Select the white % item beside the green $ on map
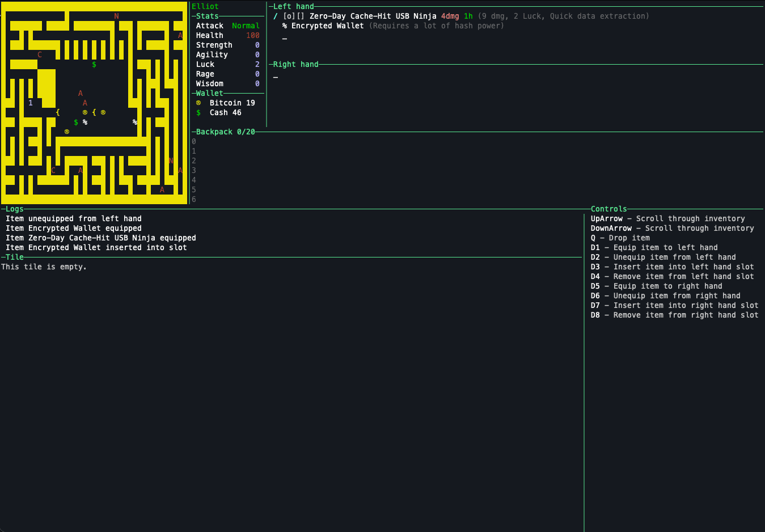Image resolution: width=765 pixels, height=532 pixels. (x=85, y=122)
